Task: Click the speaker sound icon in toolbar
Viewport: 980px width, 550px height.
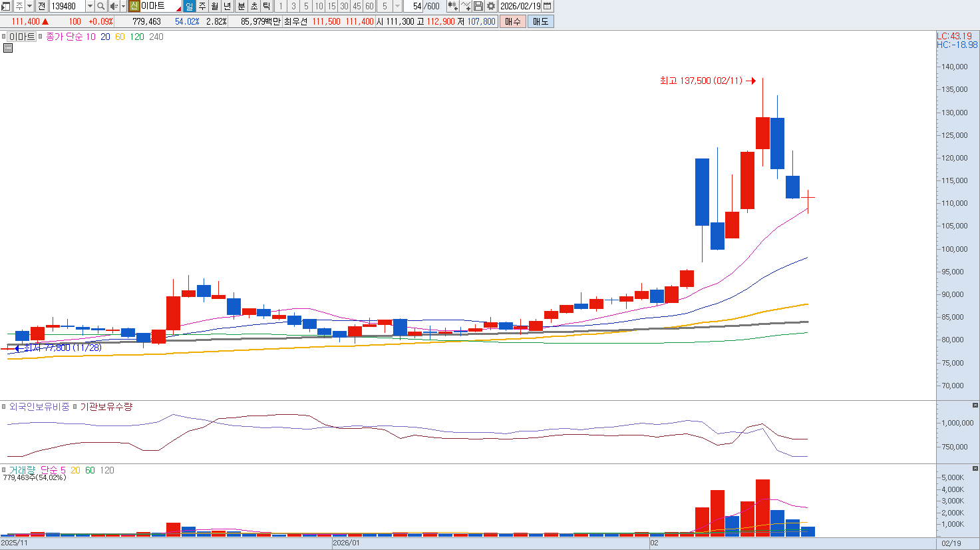Action: 113,6
